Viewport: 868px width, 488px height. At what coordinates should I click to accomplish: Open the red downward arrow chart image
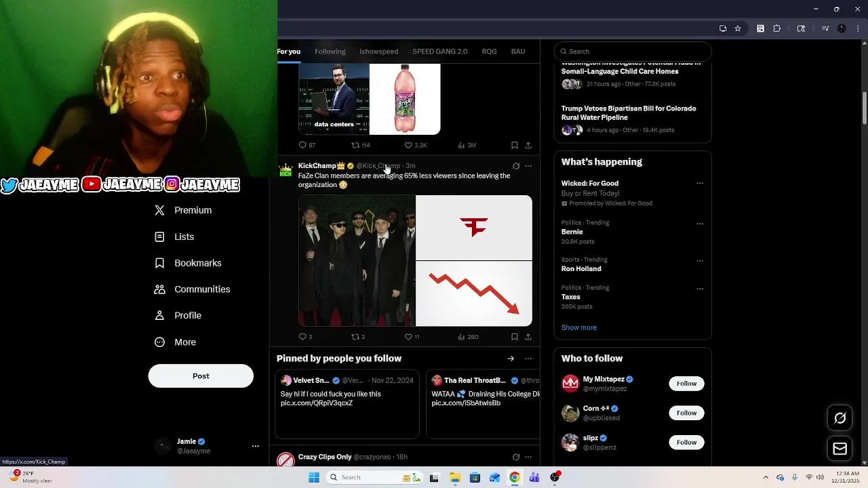point(474,294)
